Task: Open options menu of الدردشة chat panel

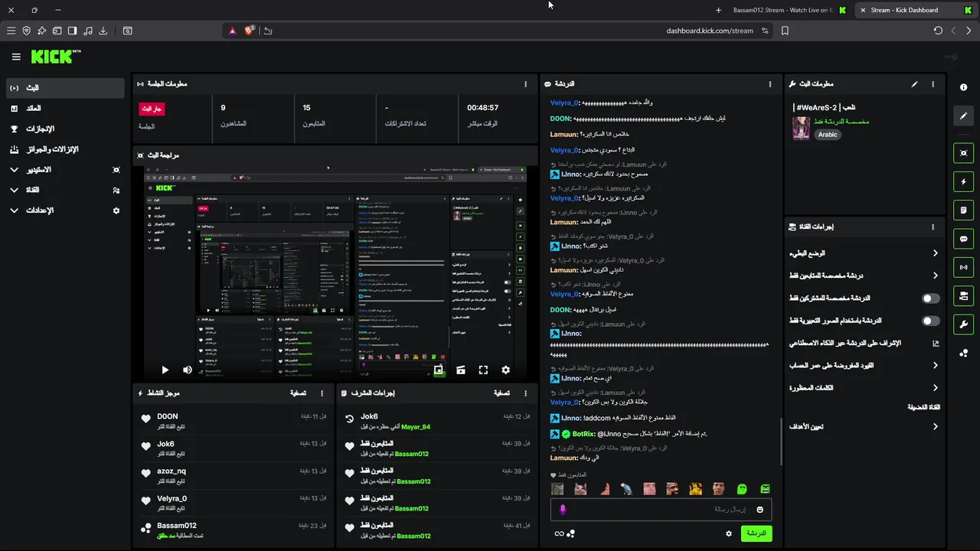Action: tap(770, 84)
